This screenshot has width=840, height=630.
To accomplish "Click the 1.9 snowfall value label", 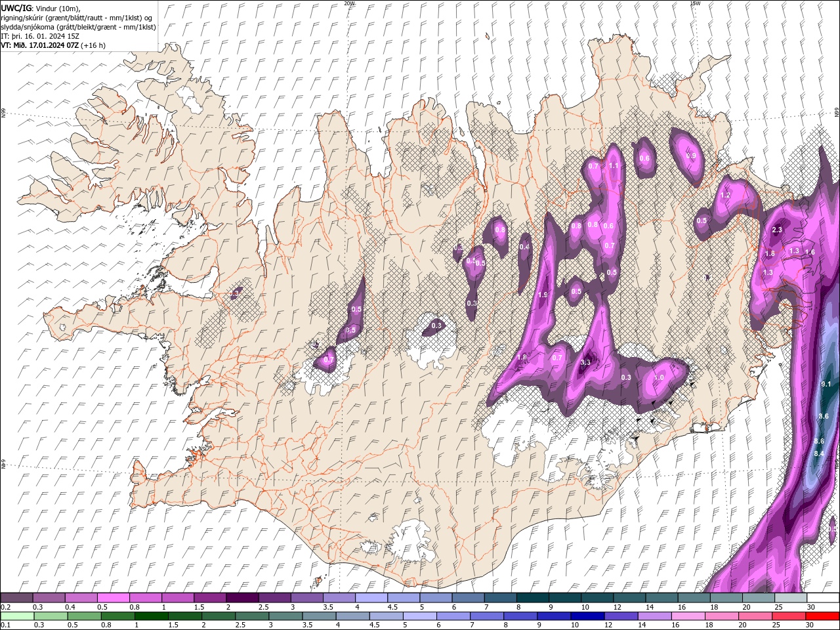I will [x=543, y=295].
